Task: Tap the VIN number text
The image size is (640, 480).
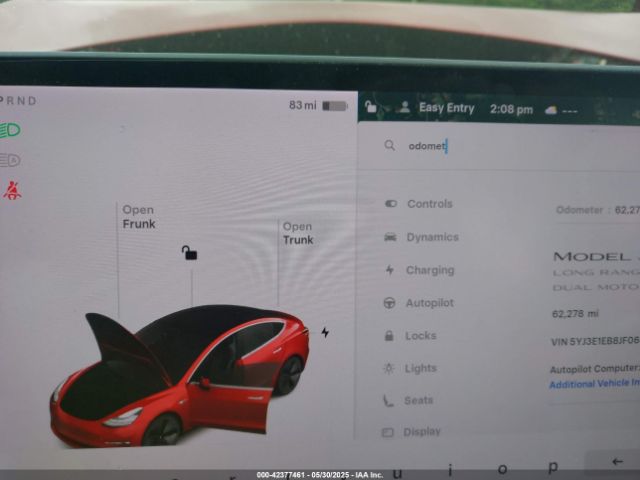Action: click(x=595, y=341)
